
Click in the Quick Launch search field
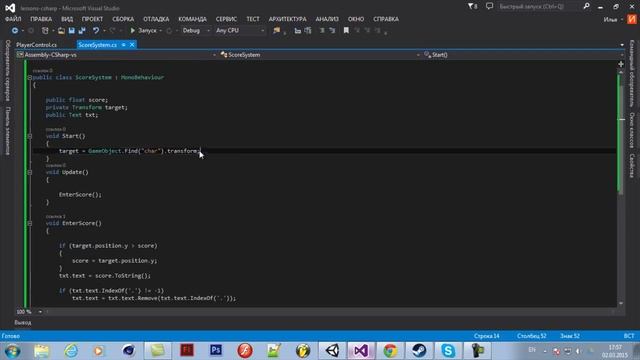tap(538, 7)
